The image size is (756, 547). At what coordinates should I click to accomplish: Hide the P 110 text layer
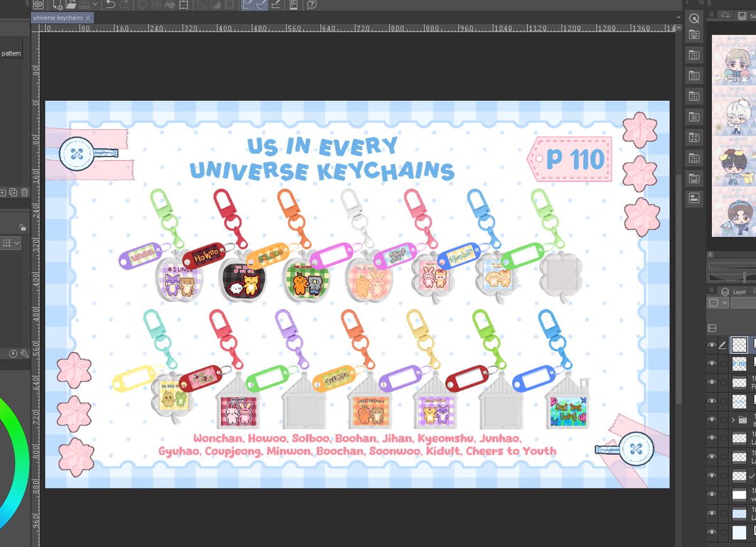712,364
